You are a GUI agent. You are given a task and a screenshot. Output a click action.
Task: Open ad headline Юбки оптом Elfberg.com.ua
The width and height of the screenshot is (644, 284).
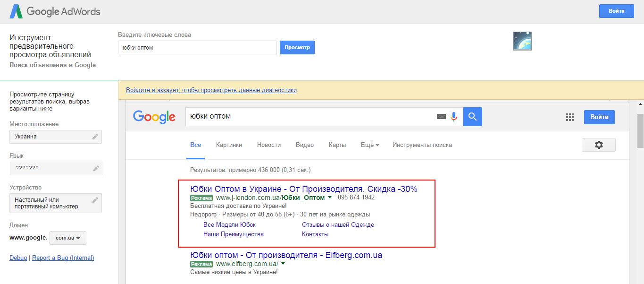(286, 255)
